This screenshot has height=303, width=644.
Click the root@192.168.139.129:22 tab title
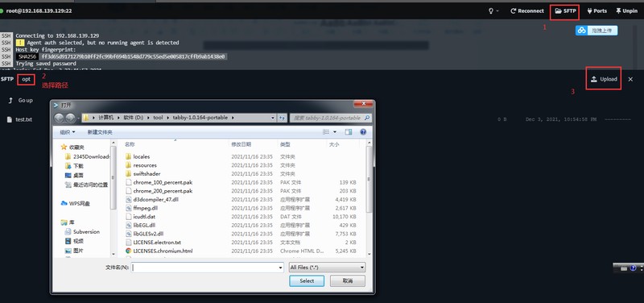coord(39,10)
